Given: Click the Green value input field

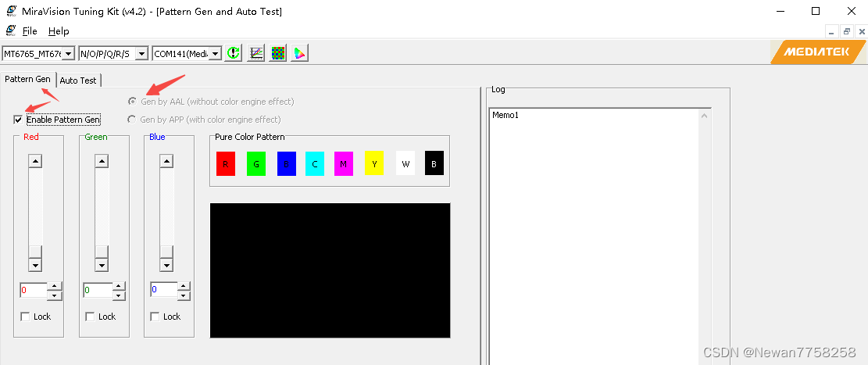Looking at the screenshot, I should click(98, 290).
